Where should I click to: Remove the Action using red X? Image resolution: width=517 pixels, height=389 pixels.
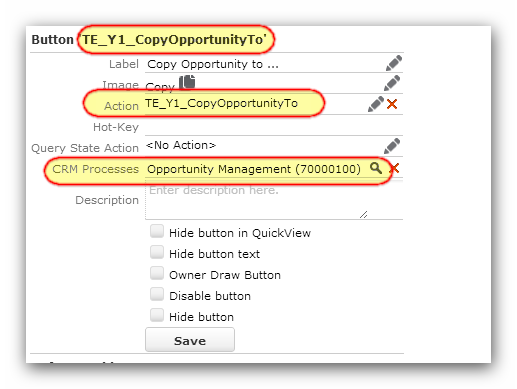click(392, 104)
